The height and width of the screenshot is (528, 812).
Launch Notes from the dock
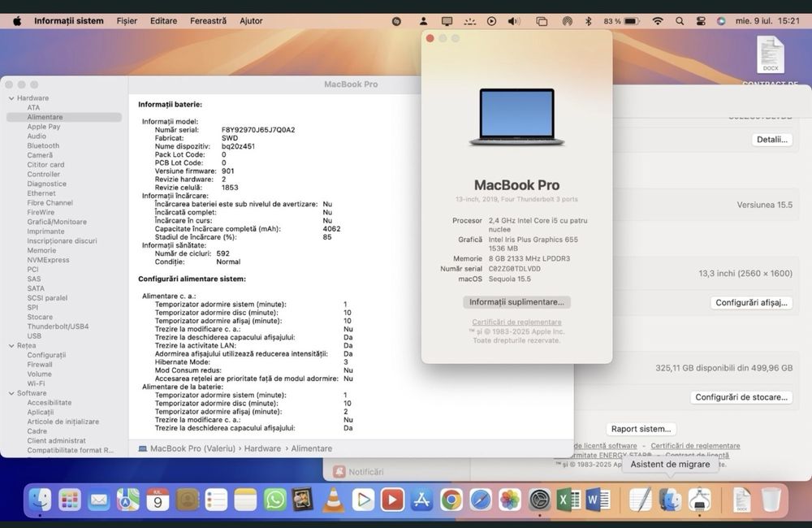point(245,500)
